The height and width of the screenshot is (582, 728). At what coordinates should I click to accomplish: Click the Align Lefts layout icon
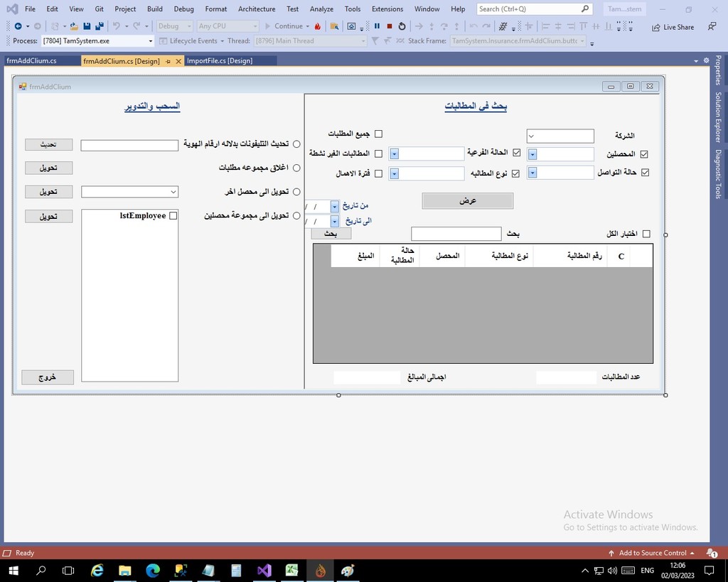pyautogui.click(x=545, y=26)
